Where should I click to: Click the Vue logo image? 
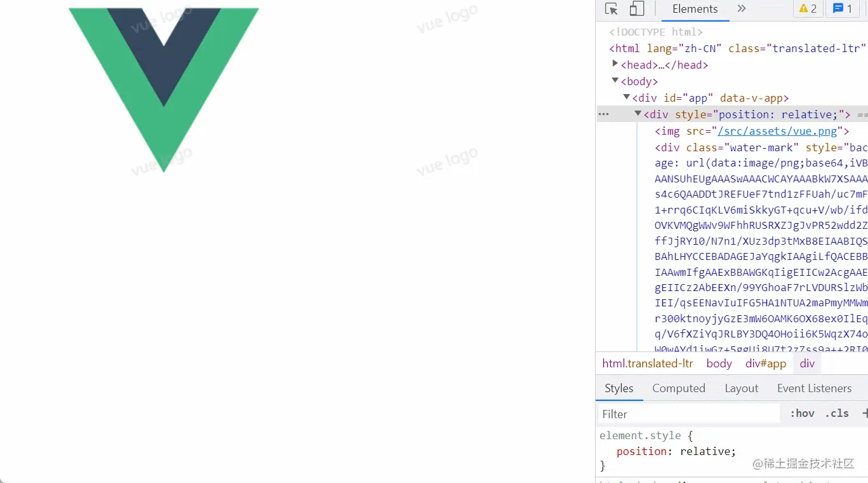(164, 90)
